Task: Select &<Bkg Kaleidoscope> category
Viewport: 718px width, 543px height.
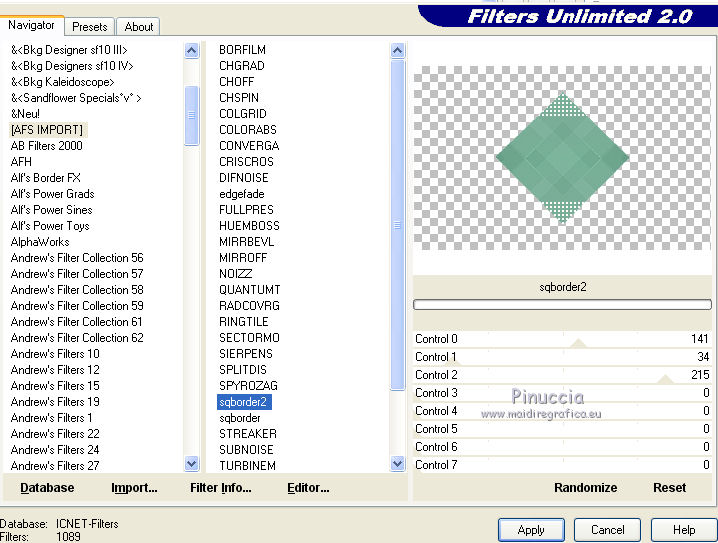Action: click(x=63, y=81)
